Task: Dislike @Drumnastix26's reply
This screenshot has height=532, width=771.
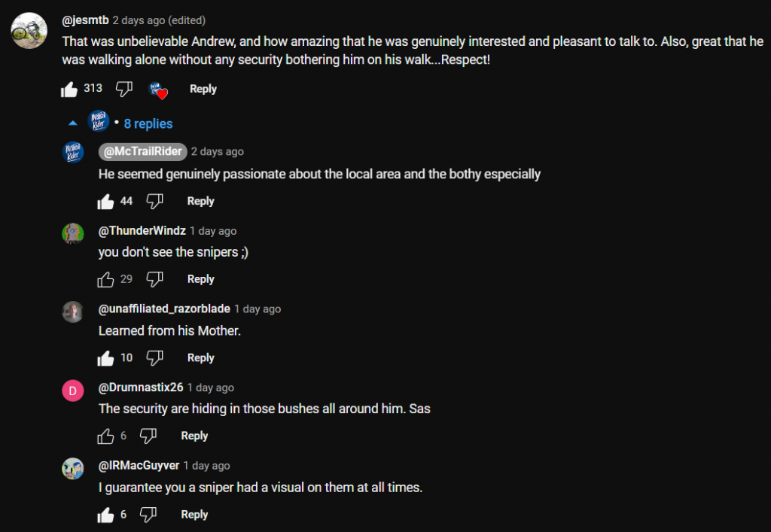Action: pos(148,436)
